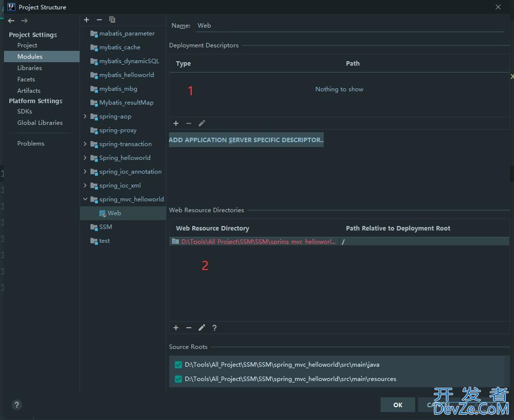Add a deployment descriptor with plus icon
This screenshot has width=514, height=420.
(176, 123)
